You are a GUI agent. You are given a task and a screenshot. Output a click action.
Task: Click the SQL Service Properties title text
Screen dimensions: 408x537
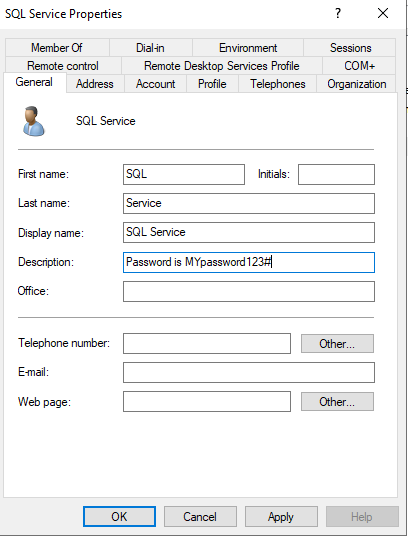click(63, 14)
